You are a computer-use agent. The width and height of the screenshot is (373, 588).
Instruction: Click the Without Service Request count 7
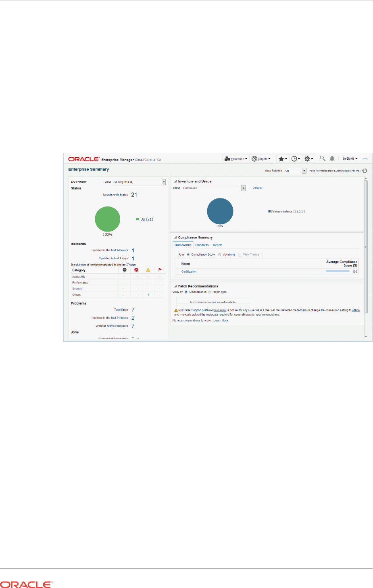tap(133, 326)
